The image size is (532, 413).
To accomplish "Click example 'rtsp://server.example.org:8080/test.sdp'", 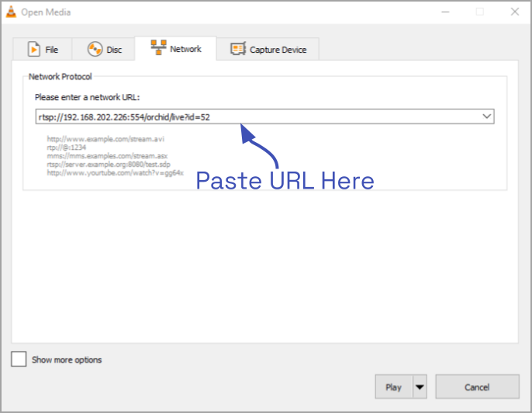I will pyautogui.click(x=109, y=165).
